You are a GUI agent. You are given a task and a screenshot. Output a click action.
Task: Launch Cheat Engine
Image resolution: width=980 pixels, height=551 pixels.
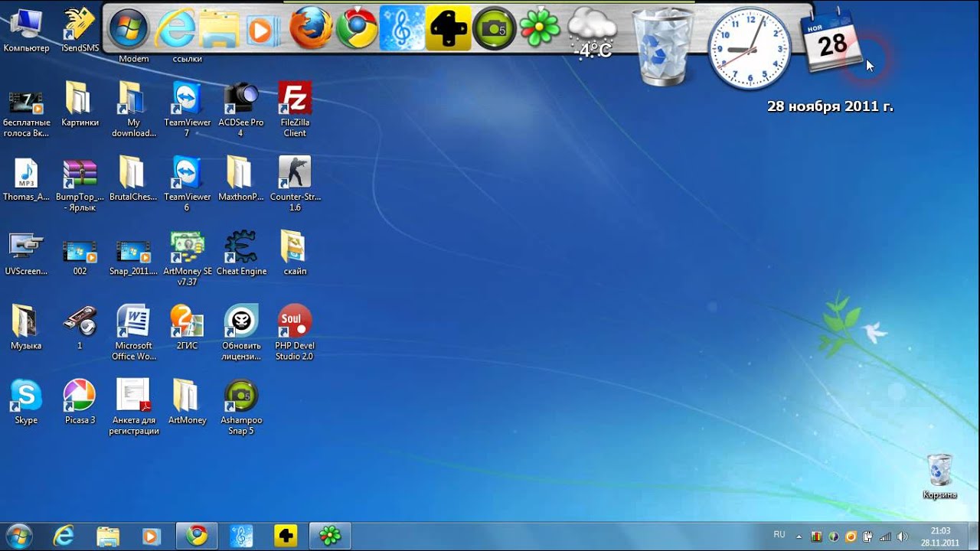coord(240,253)
